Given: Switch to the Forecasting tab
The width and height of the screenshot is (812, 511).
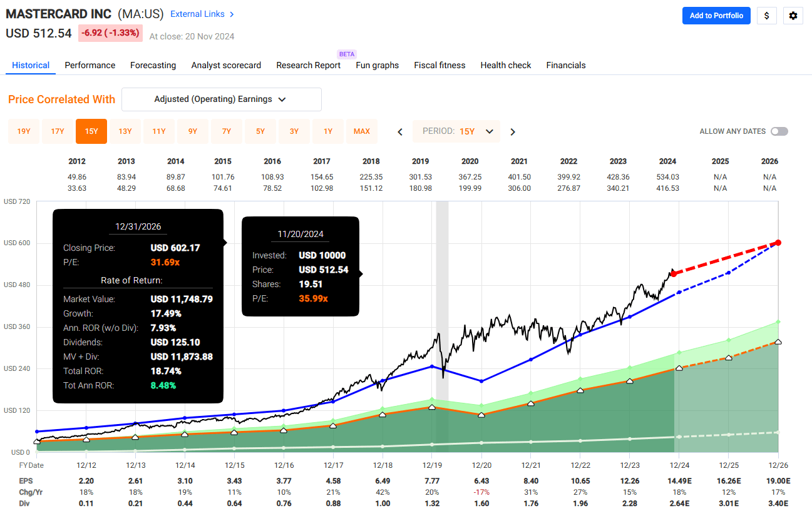Looking at the screenshot, I should (153, 65).
